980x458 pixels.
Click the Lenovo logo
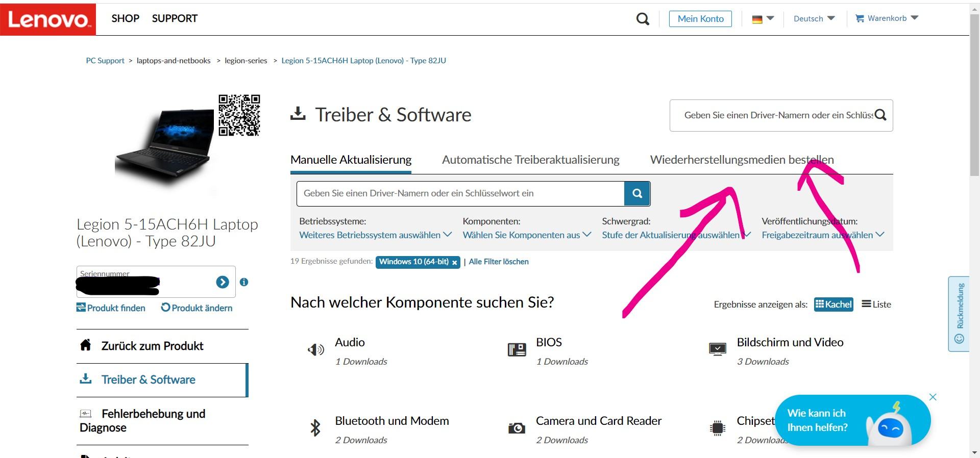tap(48, 19)
